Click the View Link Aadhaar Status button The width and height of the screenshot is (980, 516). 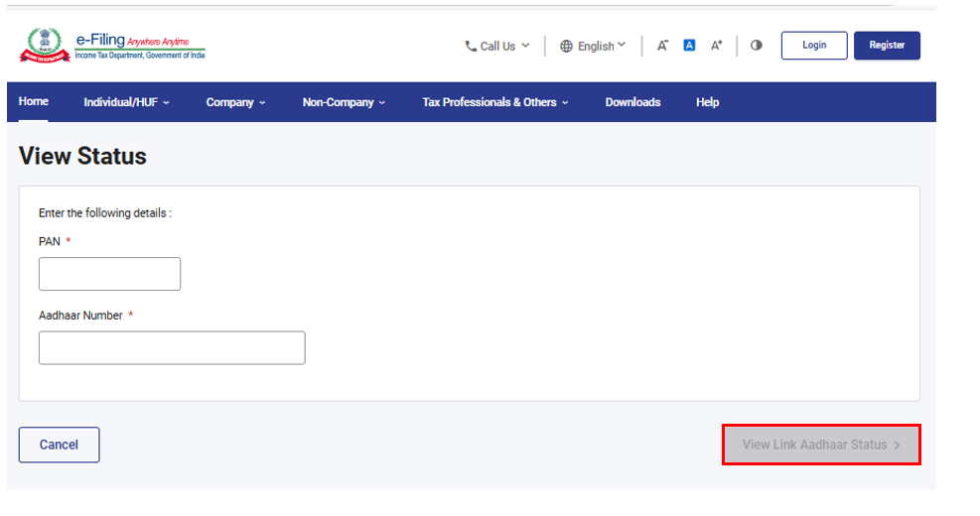tap(821, 445)
